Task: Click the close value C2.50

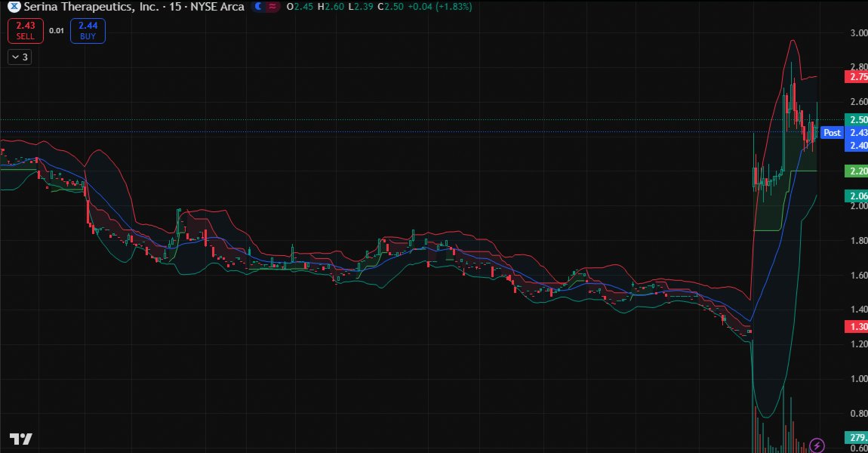Action: 390,7
